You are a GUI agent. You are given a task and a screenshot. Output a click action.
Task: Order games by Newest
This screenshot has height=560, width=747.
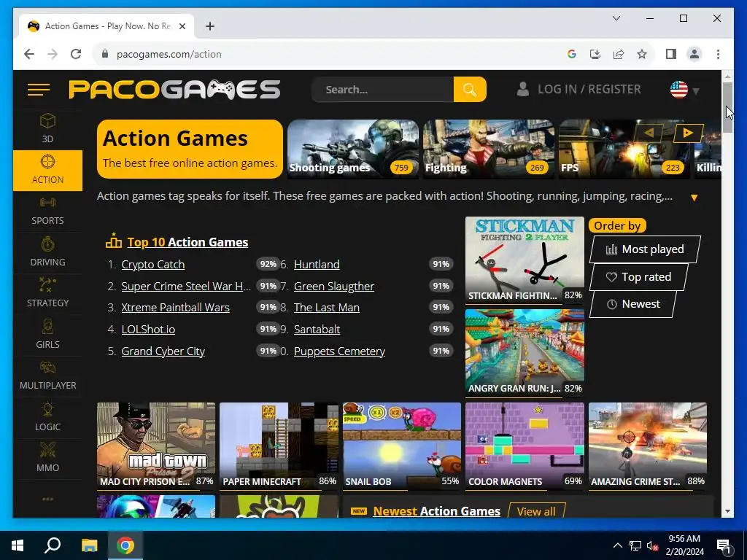tap(633, 304)
